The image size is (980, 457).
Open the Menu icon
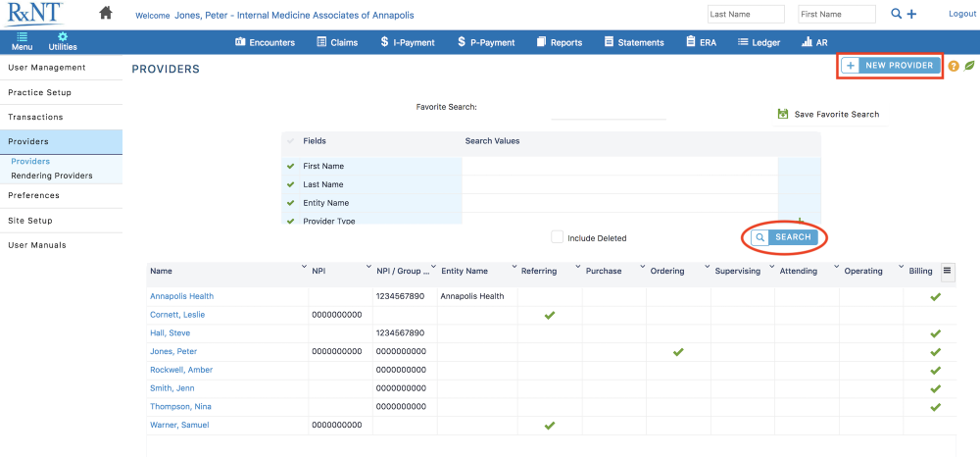click(22, 41)
